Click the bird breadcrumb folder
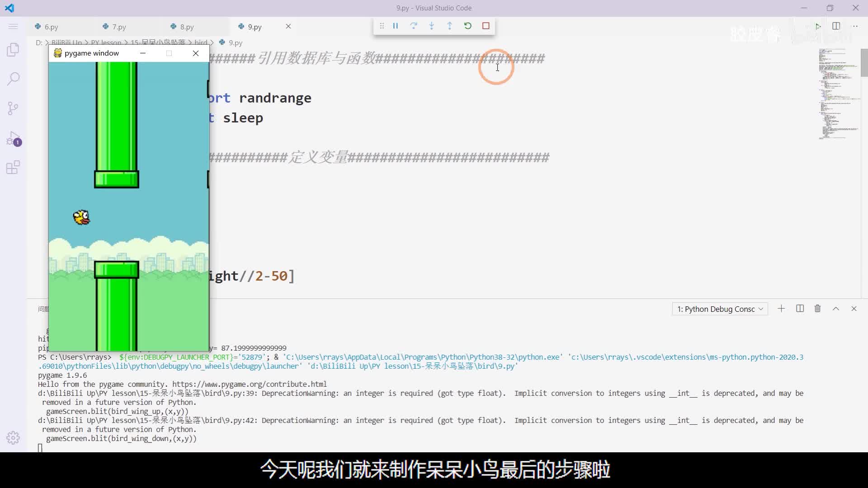Image resolution: width=868 pixels, height=488 pixels. [x=201, y=42]
